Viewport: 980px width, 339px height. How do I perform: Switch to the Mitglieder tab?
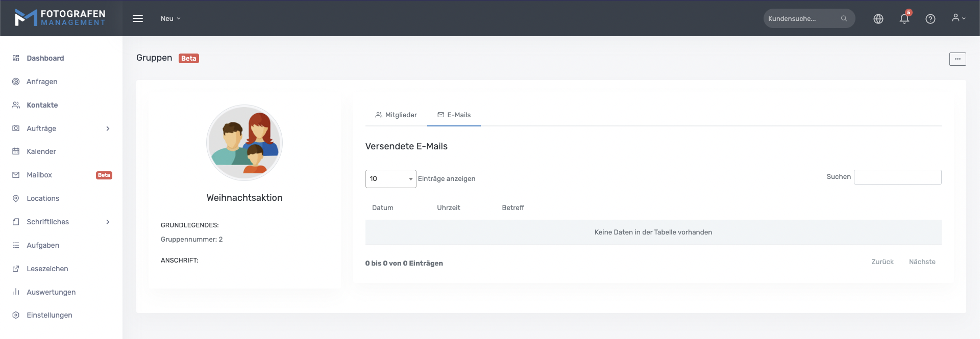point(396,115)
